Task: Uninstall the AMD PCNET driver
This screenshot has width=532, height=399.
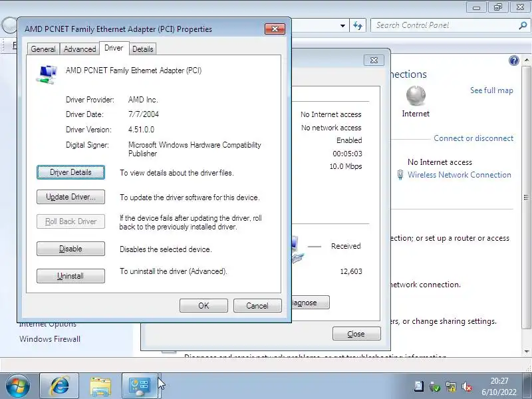Action: [x=70, y=276]
